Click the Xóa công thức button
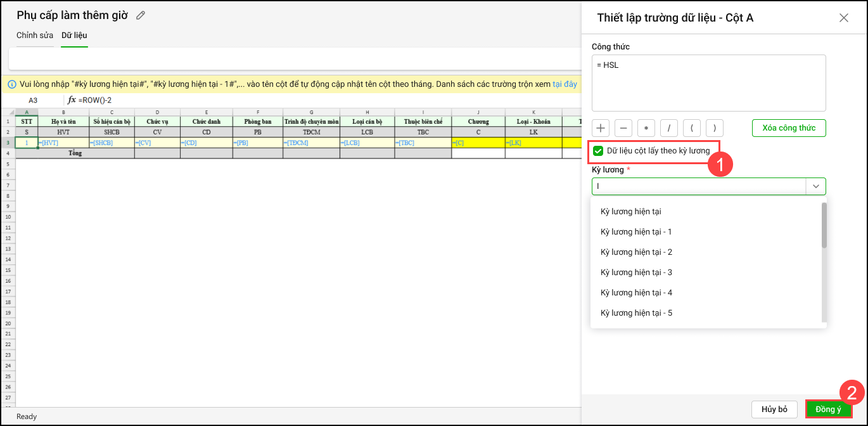The height and width of the screenshot is (426, 868). click(x=789, y=127)
